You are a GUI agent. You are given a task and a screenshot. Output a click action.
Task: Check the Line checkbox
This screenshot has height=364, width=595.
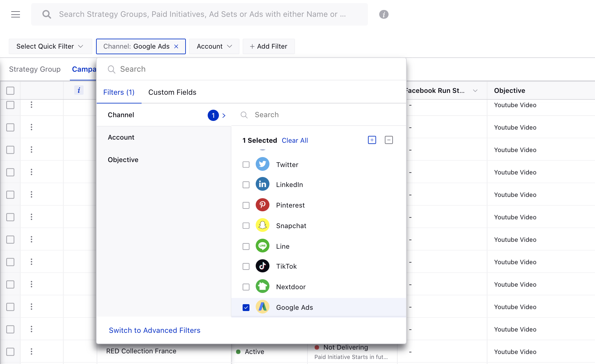tap(246, 247)
